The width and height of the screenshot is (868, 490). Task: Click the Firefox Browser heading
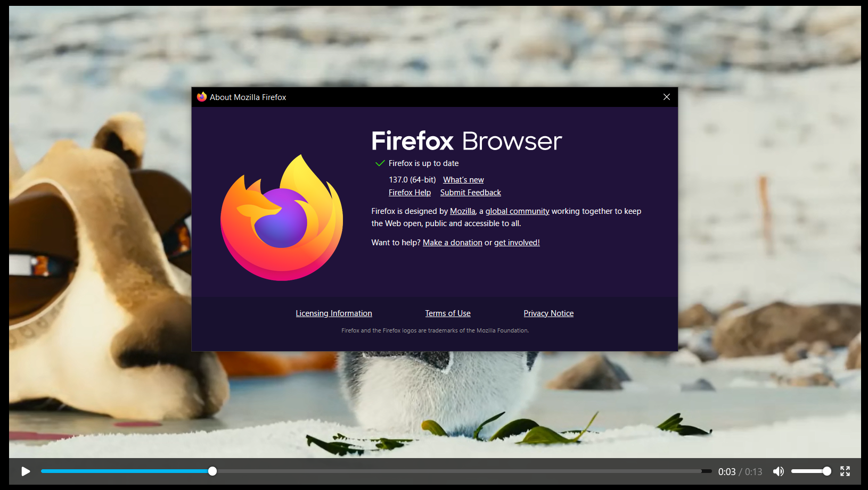point(466,141)
